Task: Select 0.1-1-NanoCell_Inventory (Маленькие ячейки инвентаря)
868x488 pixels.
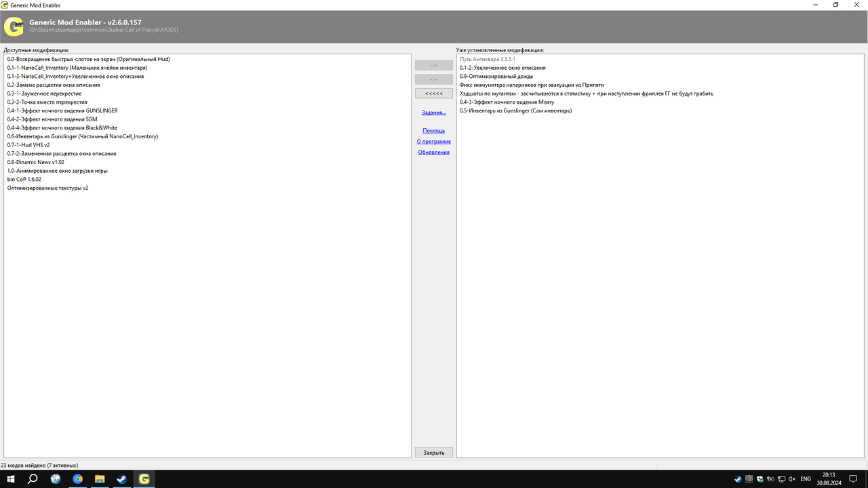Action: (x=77, y=68)
